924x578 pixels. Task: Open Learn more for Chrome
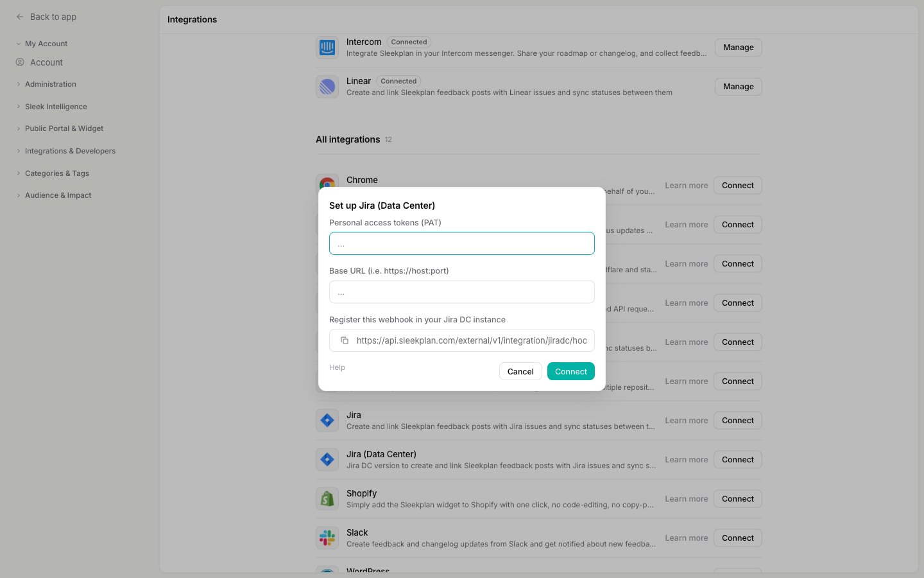pos(687,186)
